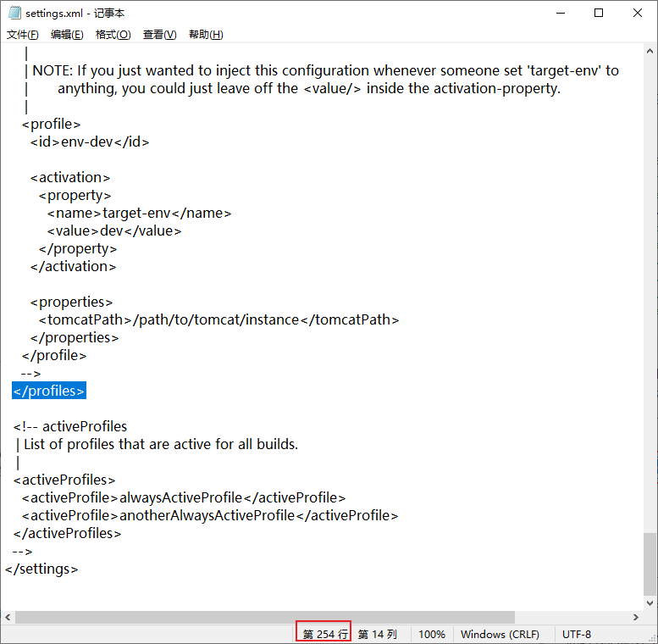Click the 100% zoom level indicator
Image resolution: width=658 pixels, height=644 pixels.
coord(432,634)
